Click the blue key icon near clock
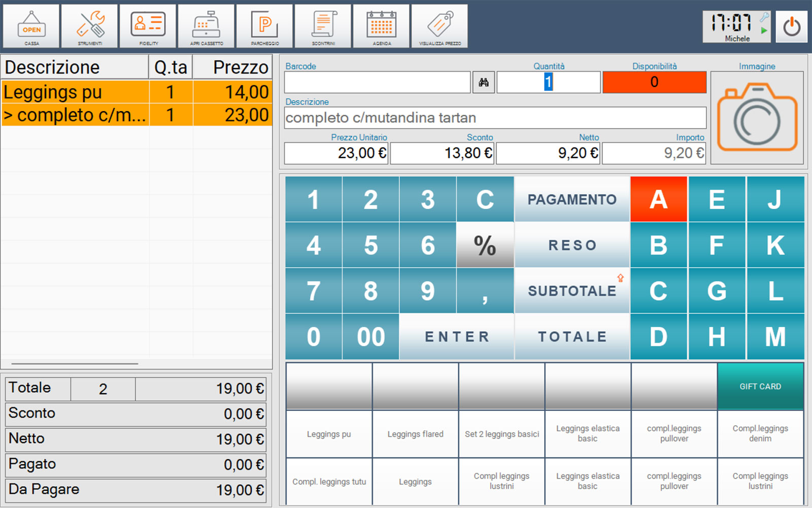Viewport: 812px width, 508px height. point(764,17)
